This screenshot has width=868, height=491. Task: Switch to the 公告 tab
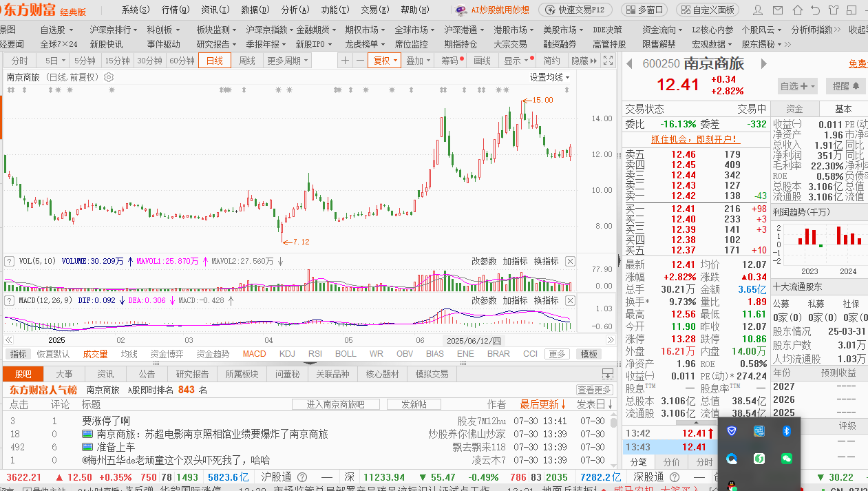[x=147, y=374]
